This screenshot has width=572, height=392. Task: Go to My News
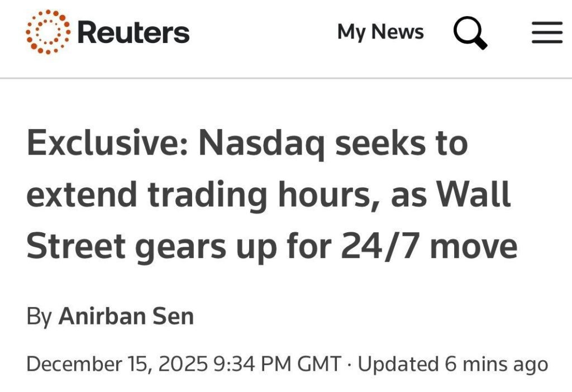(380, 32)
